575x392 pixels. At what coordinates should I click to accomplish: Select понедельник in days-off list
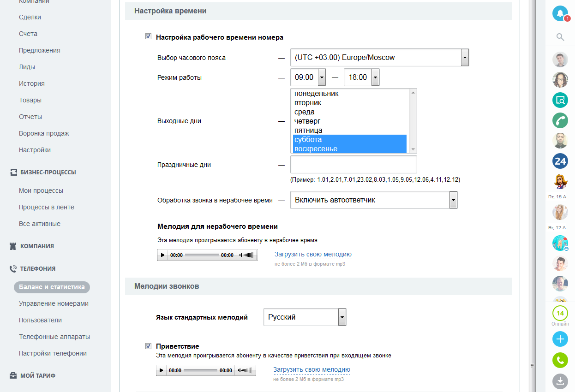point(350,93)
